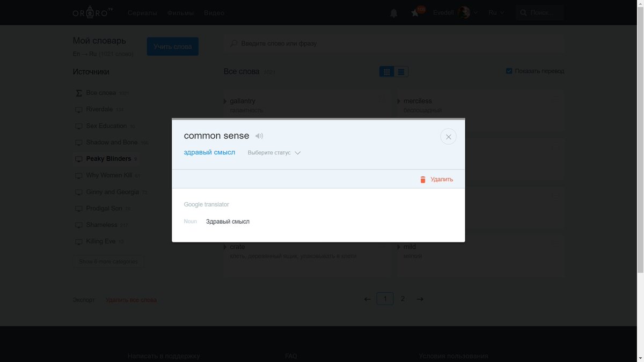Select the Why Women Kill source
644x362 pixels.
[x=107, y=175]
